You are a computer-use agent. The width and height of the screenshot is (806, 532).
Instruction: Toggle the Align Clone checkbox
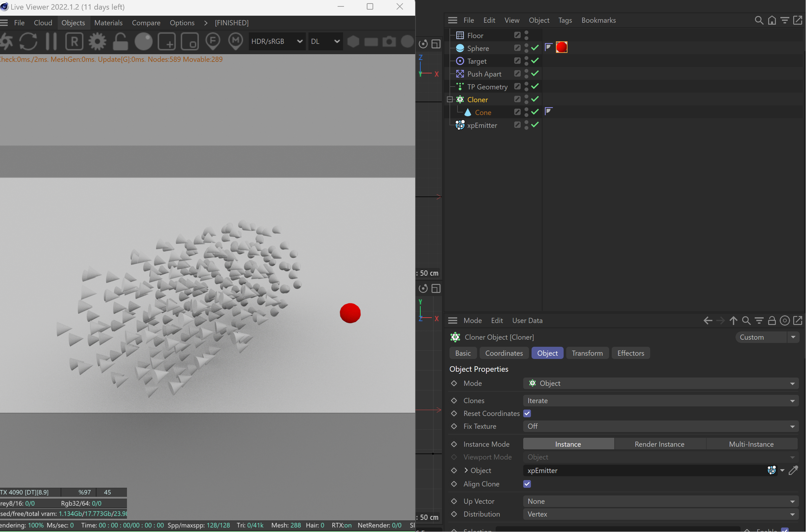527,484
